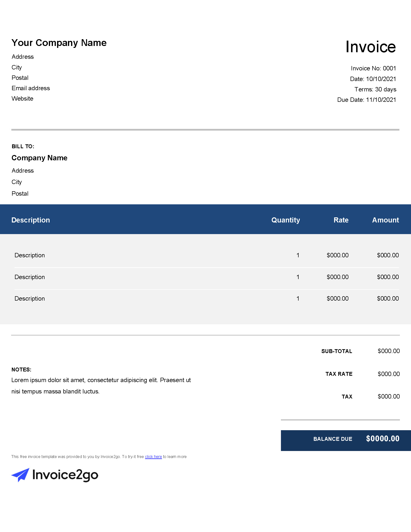Select the SUB-TOTAL label

[337, 351]
